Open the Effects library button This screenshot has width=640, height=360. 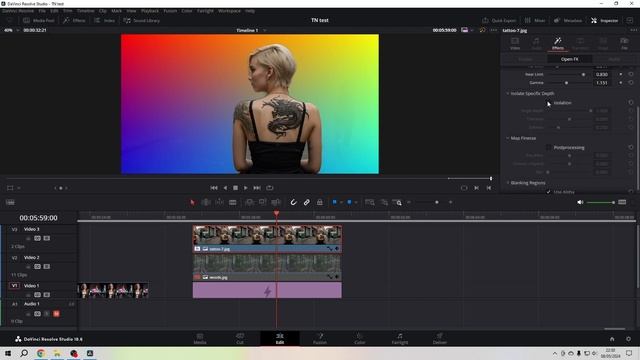pyautogui.click(x=74, y=20)
